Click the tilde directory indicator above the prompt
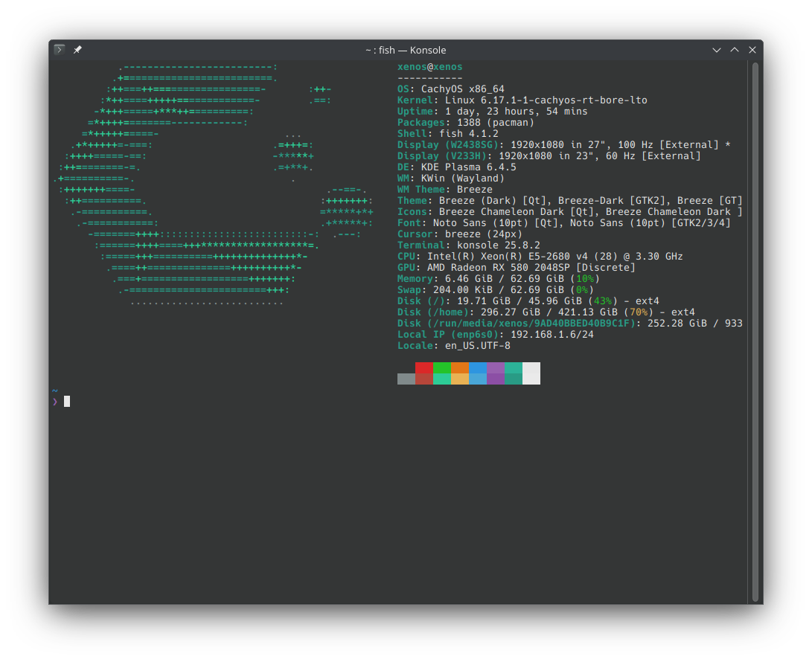 coord(54,390)
